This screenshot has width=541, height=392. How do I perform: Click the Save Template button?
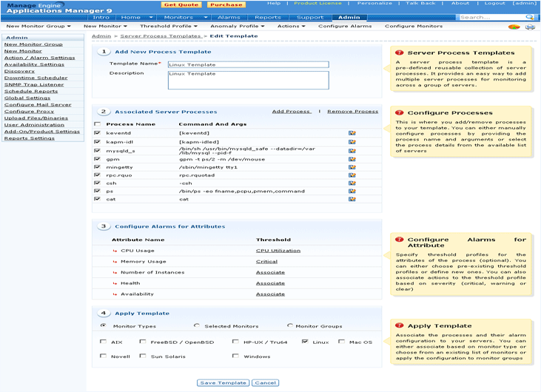coord(223,382)
